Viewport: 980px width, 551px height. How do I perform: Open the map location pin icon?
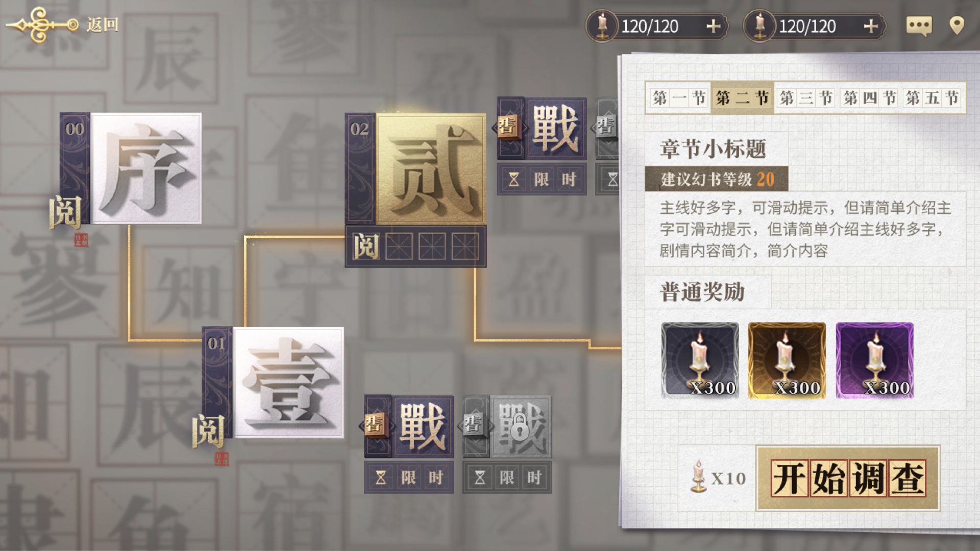(x=957, y=26)
